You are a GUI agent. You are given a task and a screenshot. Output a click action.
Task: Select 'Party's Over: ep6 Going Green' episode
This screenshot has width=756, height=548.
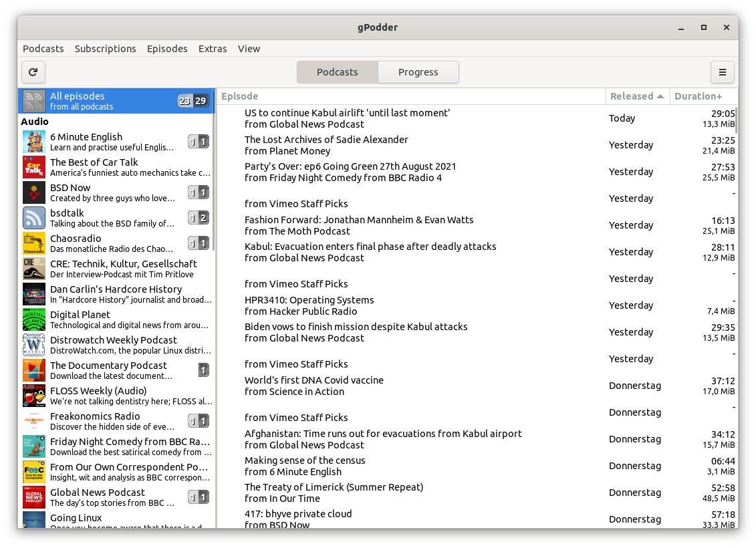click(x=477, y=172)
